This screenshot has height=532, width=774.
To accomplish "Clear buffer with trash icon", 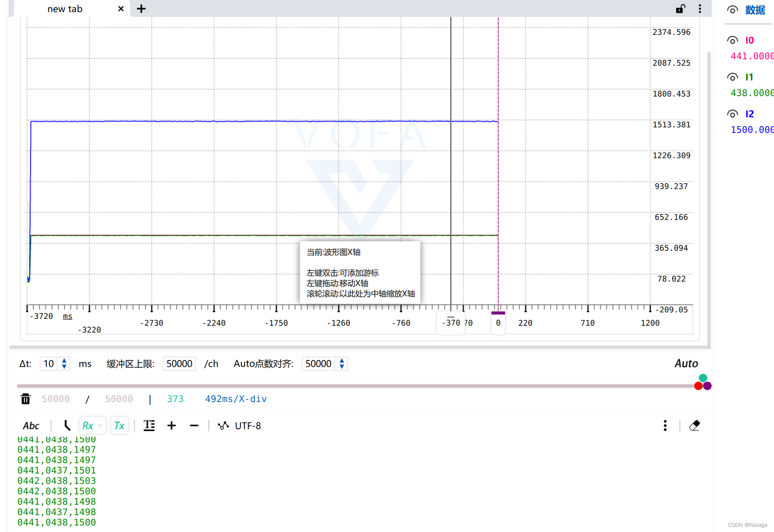I will (26, 399).
